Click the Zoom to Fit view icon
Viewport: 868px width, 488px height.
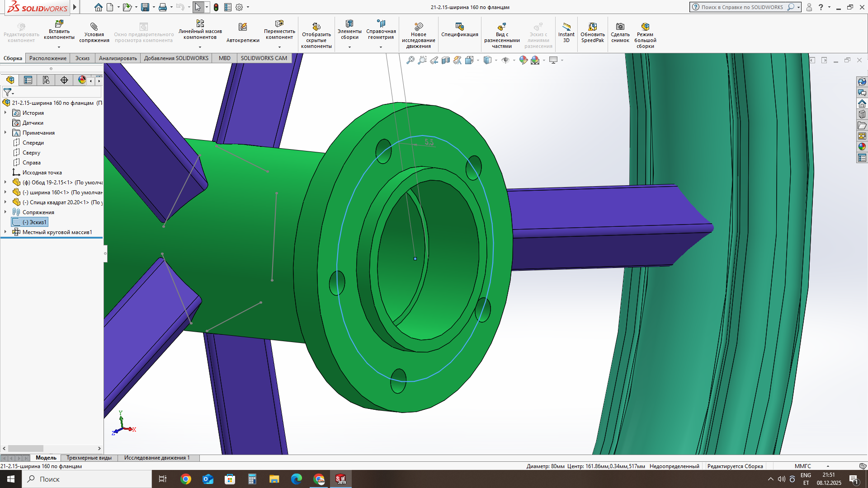pos(410,60)
